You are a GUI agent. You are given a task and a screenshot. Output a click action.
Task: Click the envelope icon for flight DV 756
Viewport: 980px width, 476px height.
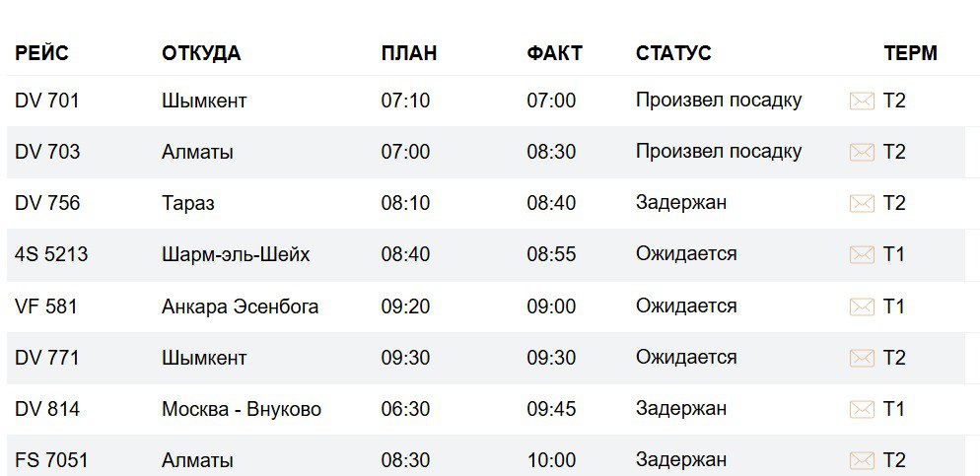click(x=862, y=203)
